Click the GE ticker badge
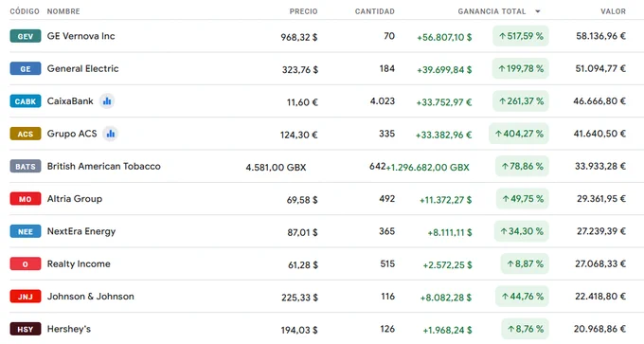 click(x=26, y=68)
